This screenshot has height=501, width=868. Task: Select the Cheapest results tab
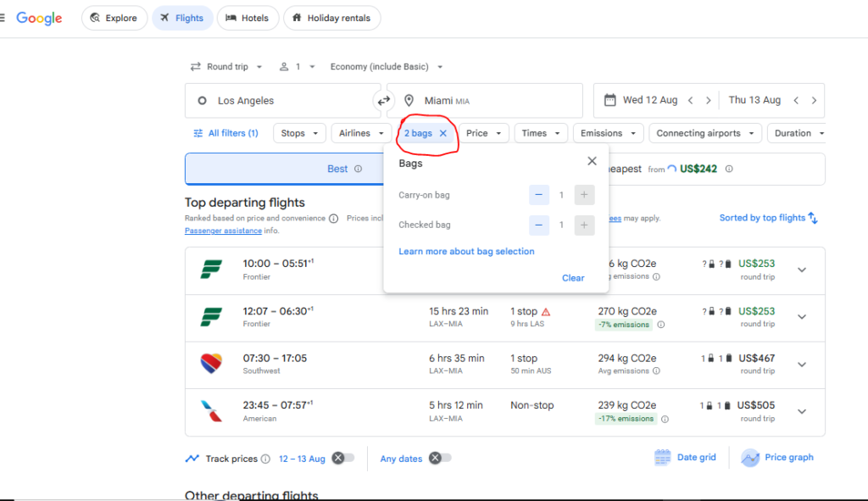(x=717, y=169)
